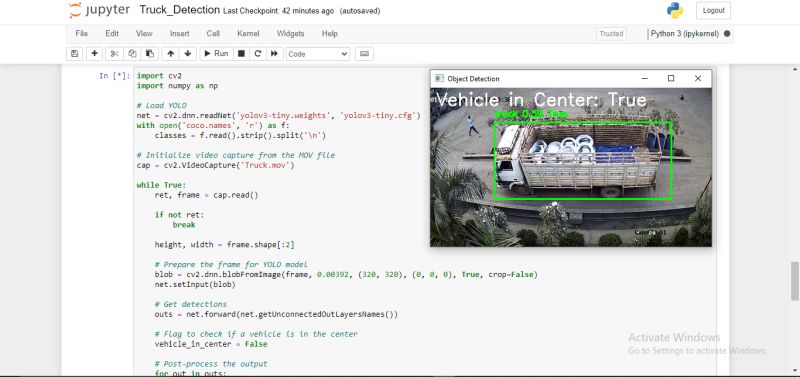The height and width of the screenshot is (377, 800).
Task: Open the Kernel menu
Action: click(248, 34)
